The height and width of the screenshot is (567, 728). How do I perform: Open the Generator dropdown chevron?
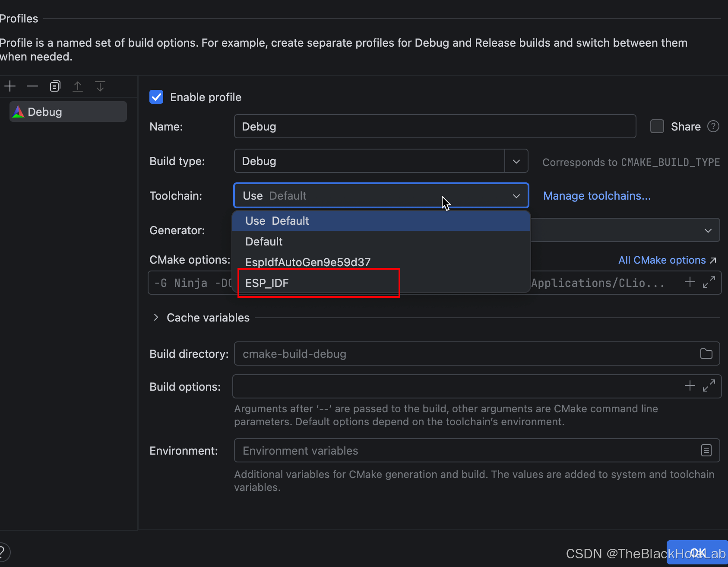point(708,230)
